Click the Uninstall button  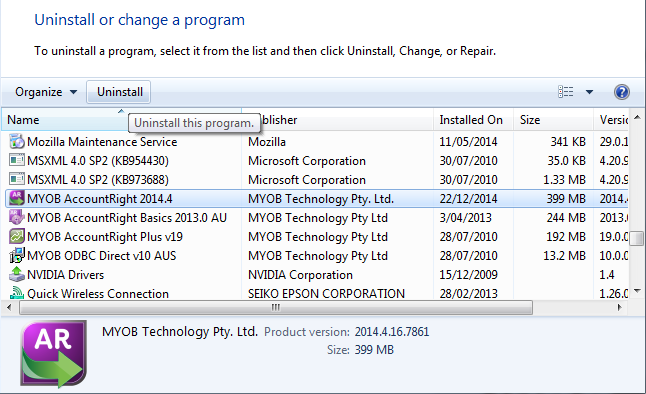pyautogui.click(x=119, y=92)
